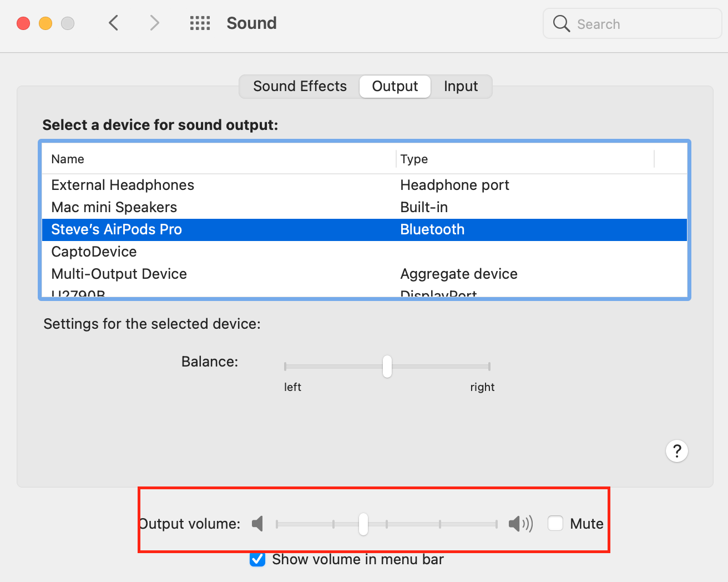The height and width of the screenshot is (582, 728).
Task: Click the low volume speaker icon
Action: click(x=257, y=523)
